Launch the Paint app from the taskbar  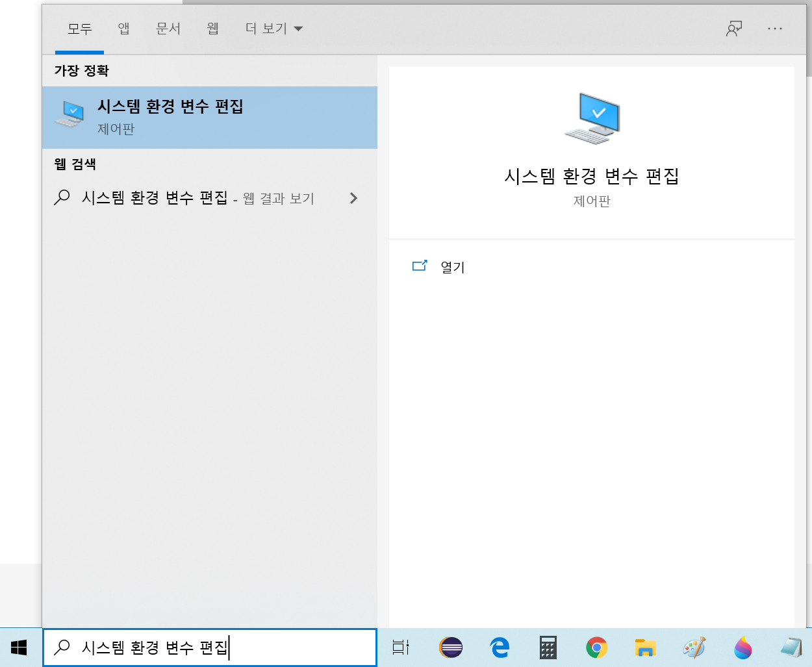(x=694, y=648)
